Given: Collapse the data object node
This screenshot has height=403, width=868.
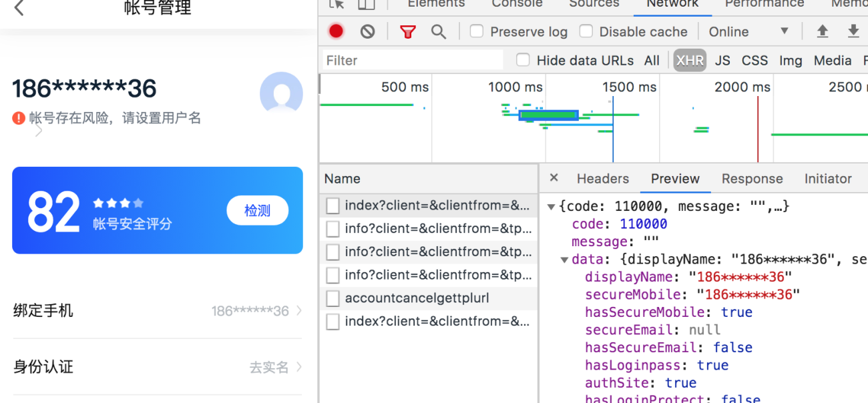Looking at the screenshot, I should coord(564,260).
